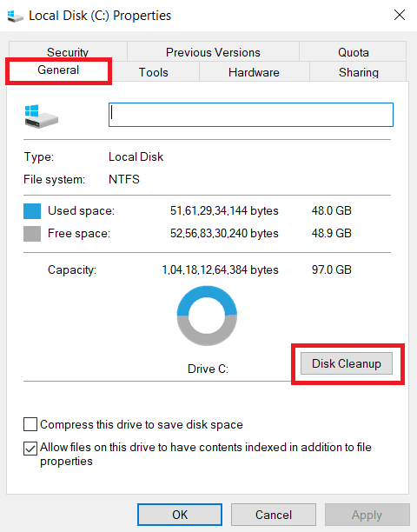Screen dimensions: 417x532
Task: Uncheck Allow files to be indexed checkbox
Action: click(x=30, y=449)
